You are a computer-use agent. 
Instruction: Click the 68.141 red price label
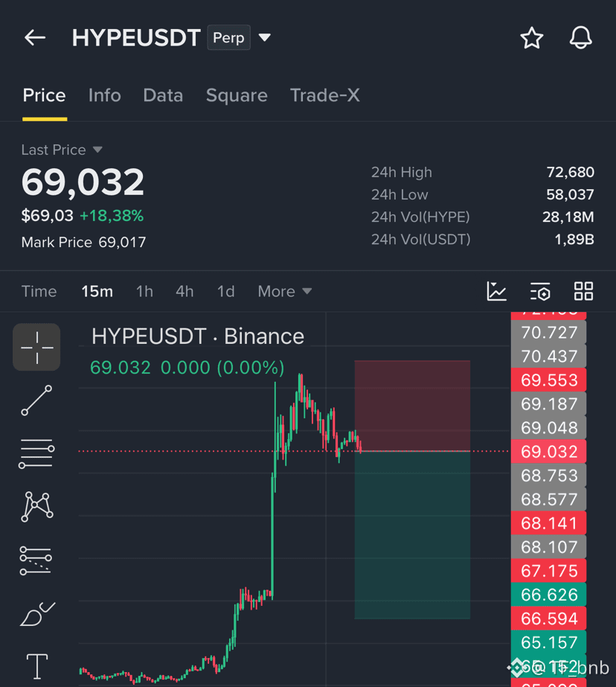click(548, 523)
